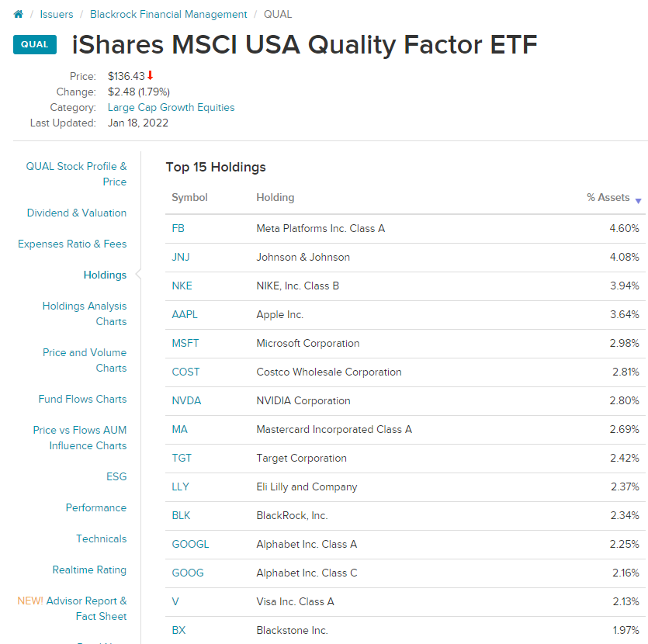Viewport: 648px width, 644px height.
Task: Click the red price down arrow
Action: (151, 75)
